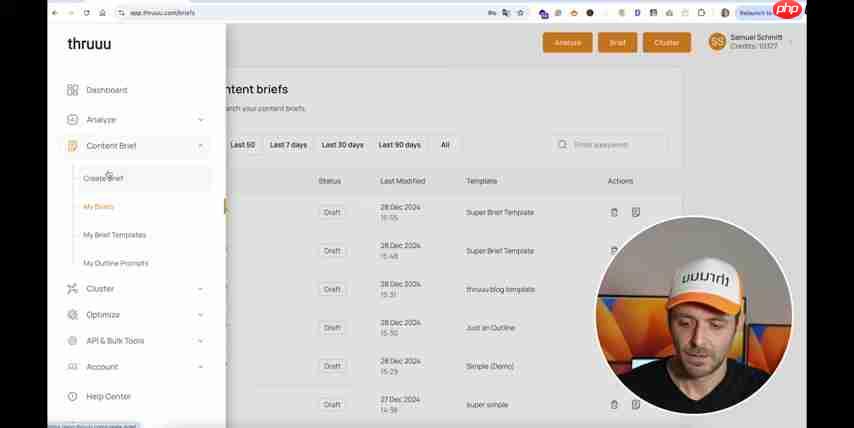Open the Help Center link
The width and height of the screenshot is (854, 428).
click(x=108, y=396)
